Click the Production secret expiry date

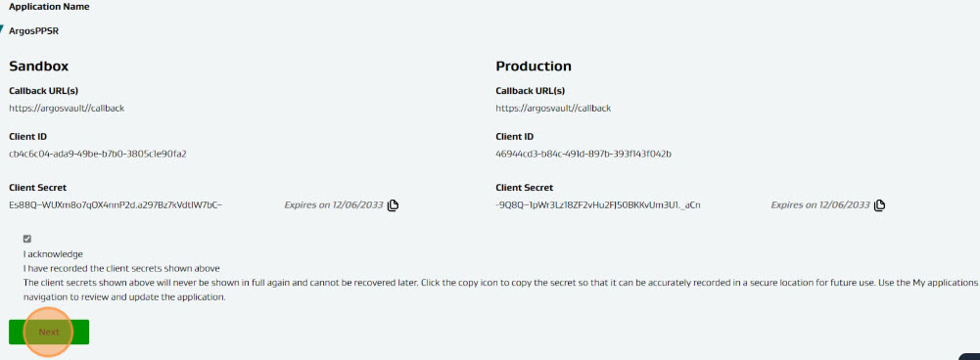point(820,205)
